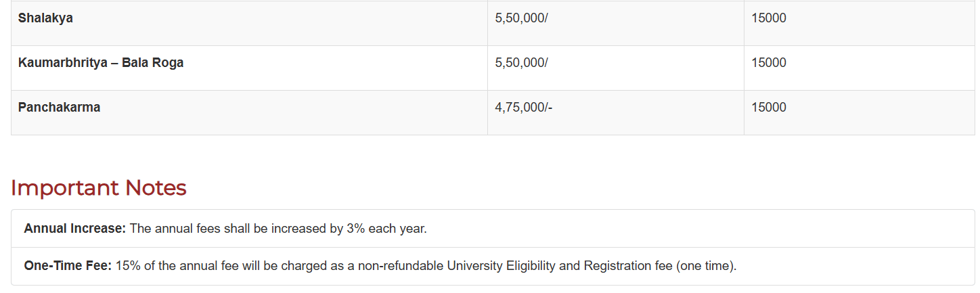The width and height of the screenshot is (980, 293).
Task: Select the 4,75,000/- Panchakarma fee amount
Action: tap(524, 108)
